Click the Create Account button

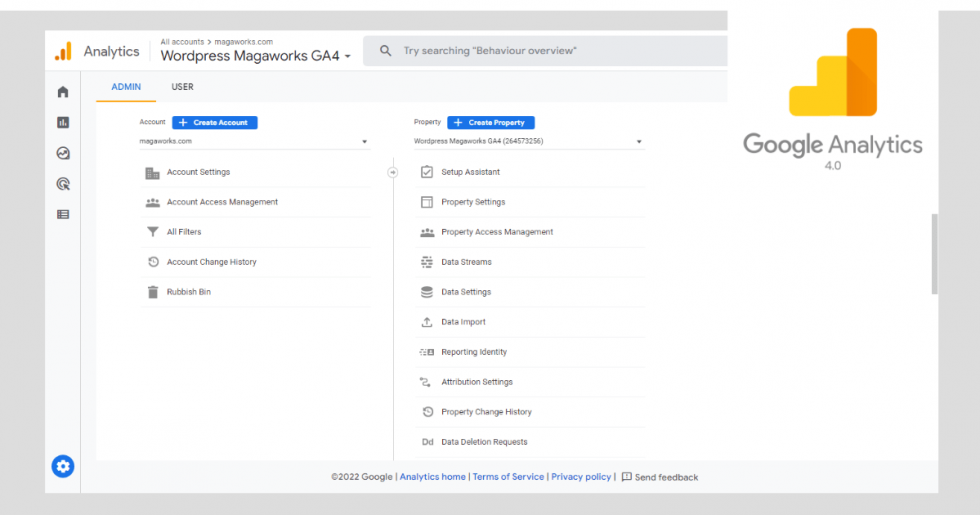(x=214, y=122)
